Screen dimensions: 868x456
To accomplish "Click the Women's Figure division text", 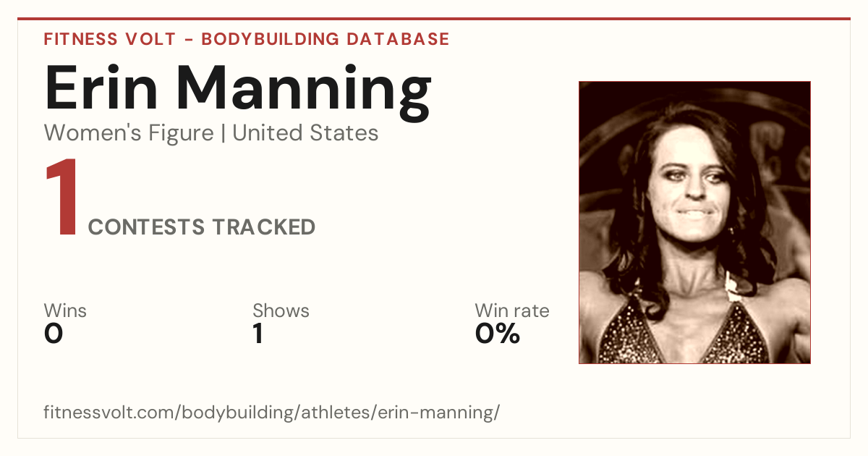I will 129,133.
